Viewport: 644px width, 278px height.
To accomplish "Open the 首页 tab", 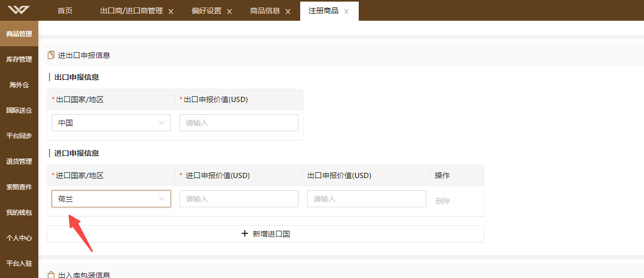I will click(x=65, y=11).
